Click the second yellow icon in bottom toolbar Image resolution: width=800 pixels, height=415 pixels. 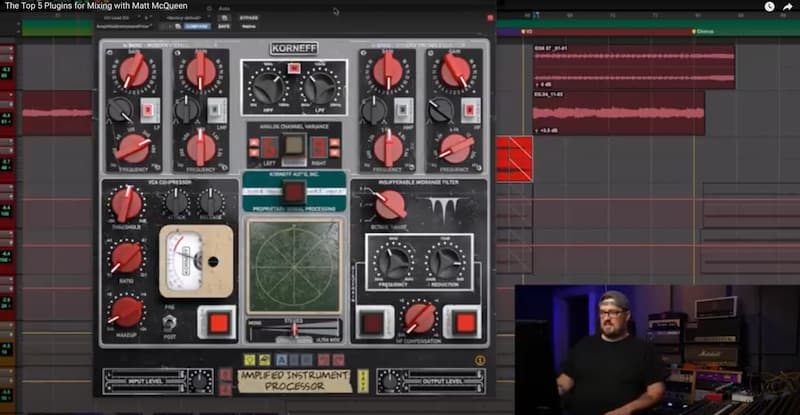[265, 360]
